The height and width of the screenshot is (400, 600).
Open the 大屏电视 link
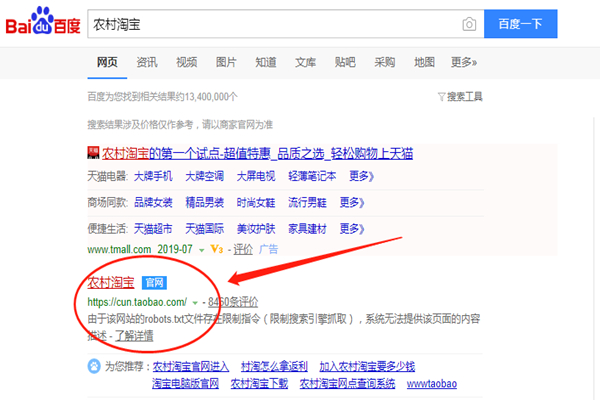point(256,176)
